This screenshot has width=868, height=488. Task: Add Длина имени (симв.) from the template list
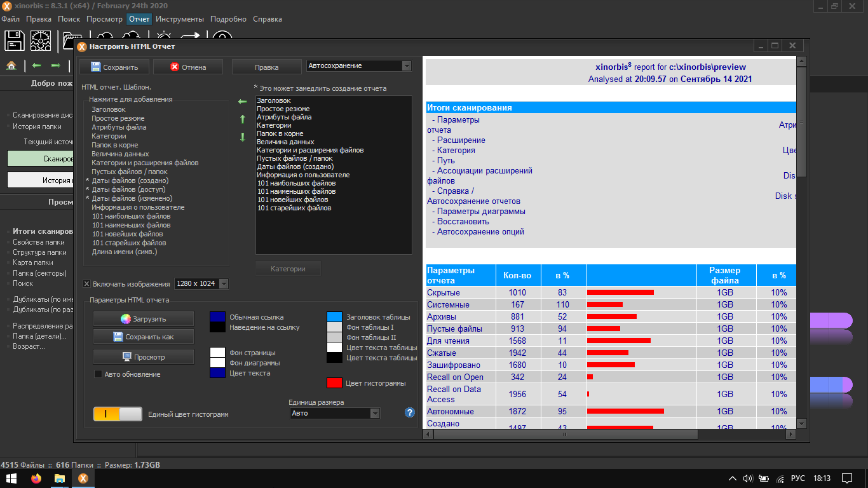[x=124, y=252]
